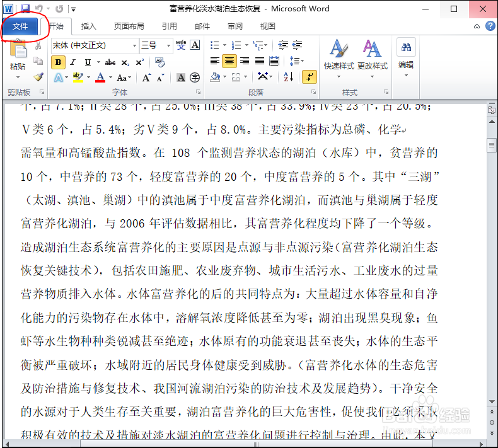Screen dimensions: 498x448
Task: Toggle subscript formatting
Action: [125, 62]
